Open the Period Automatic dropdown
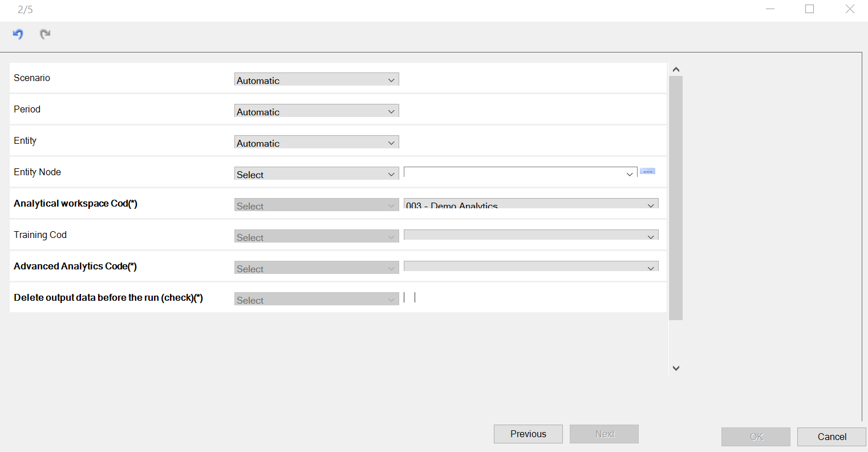This screenshot has width=868, height=452. pos(317,111)
